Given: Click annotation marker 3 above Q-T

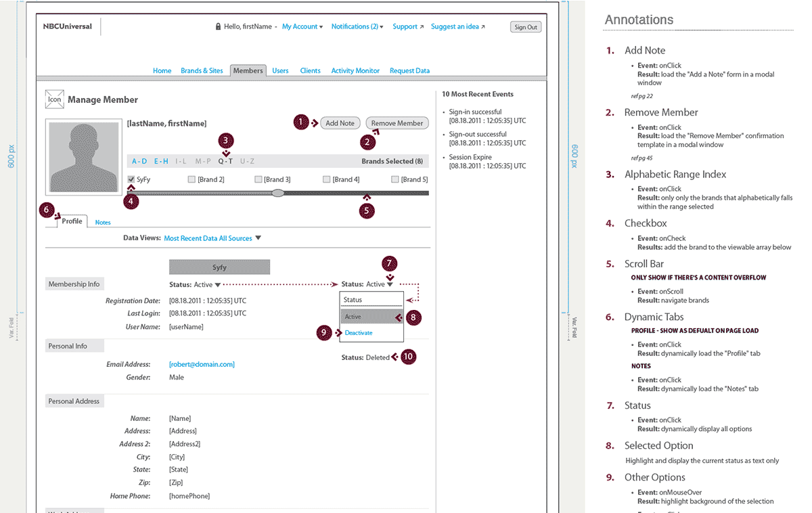Looking at the screenshot, I should coord(226,141).
